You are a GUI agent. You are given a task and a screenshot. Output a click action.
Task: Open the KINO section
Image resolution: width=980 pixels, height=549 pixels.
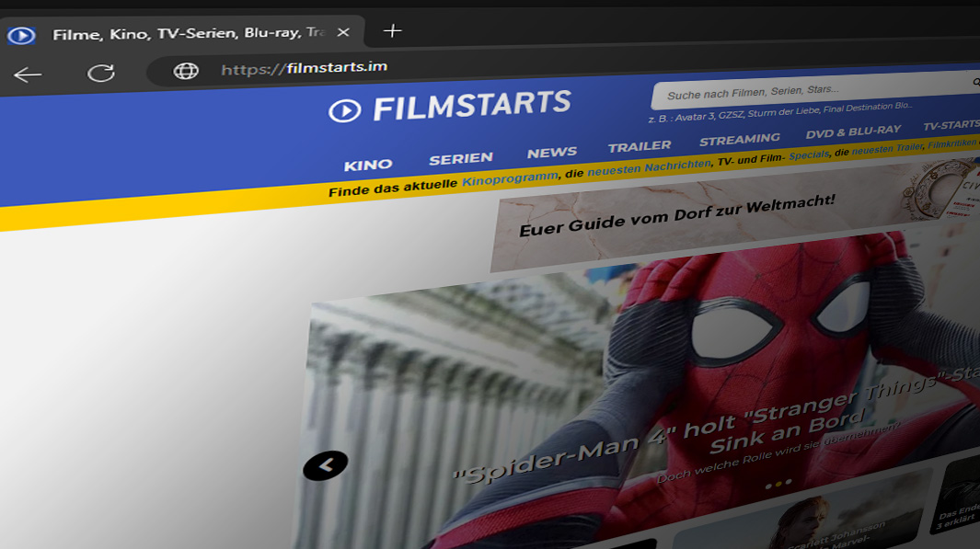367,163
